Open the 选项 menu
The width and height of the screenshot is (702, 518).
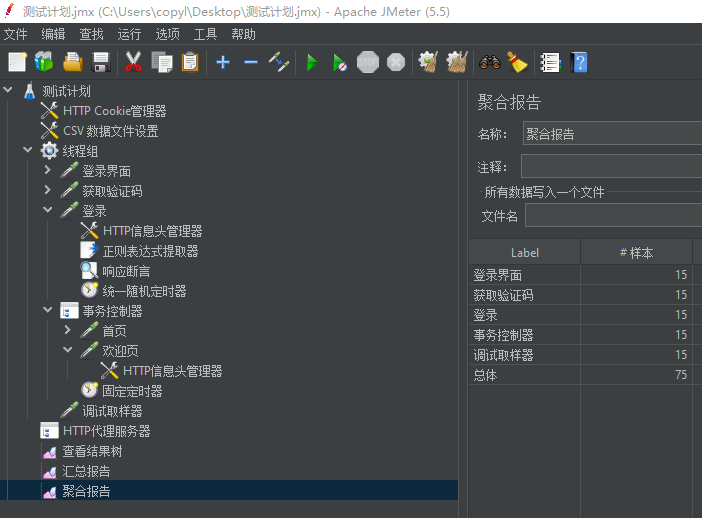167,34
